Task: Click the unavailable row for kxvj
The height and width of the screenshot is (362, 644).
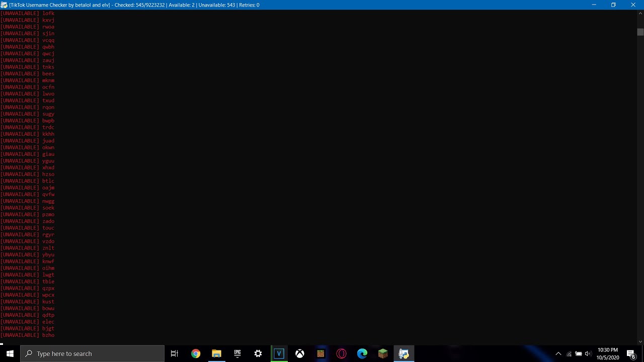Action: coord(27,20)
